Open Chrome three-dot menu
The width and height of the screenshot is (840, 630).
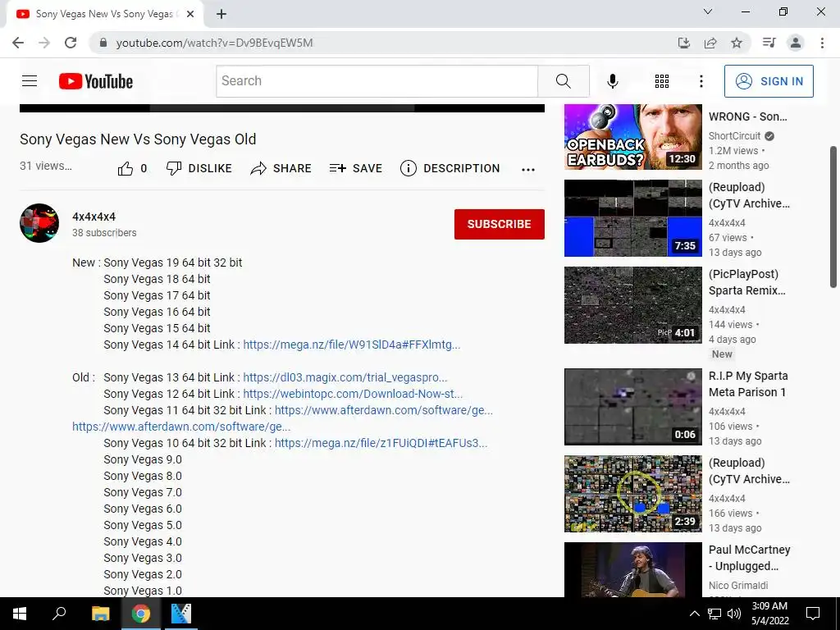click(x=822, y=43)
